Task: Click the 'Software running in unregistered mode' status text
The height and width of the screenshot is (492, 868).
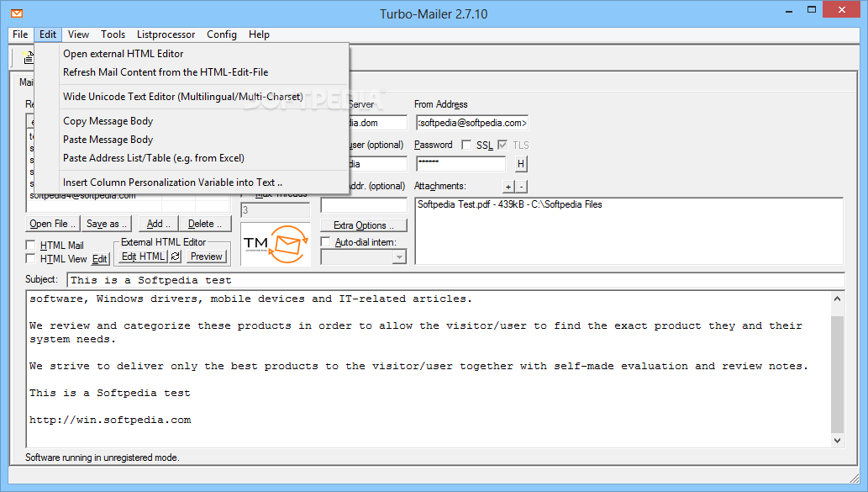Action: coord(103,458)
